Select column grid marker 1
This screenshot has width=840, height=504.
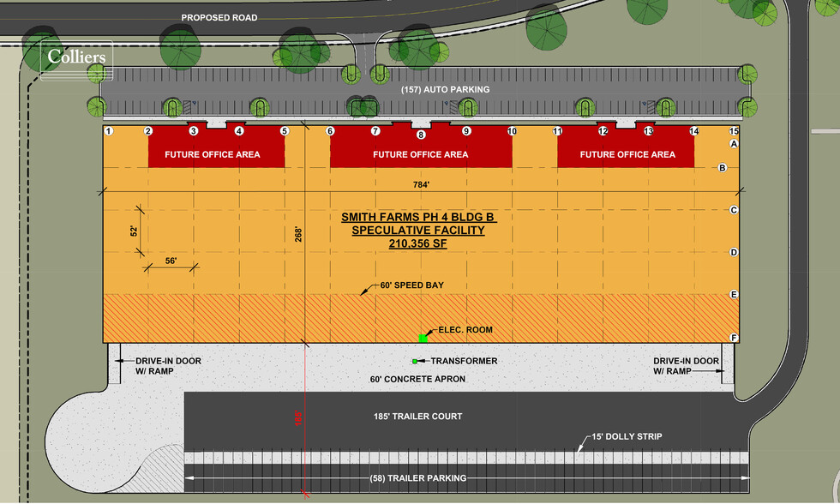109,131
